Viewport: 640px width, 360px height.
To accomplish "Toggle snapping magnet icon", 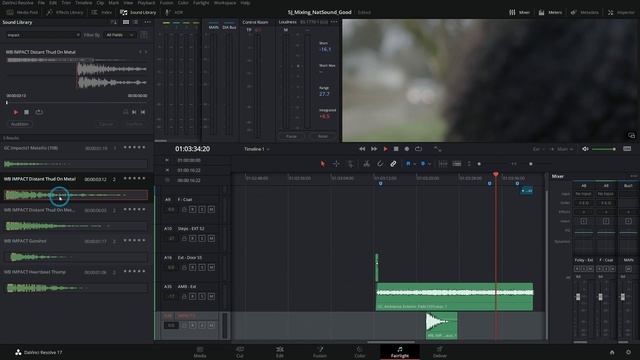I will click(x=380, y=164).
